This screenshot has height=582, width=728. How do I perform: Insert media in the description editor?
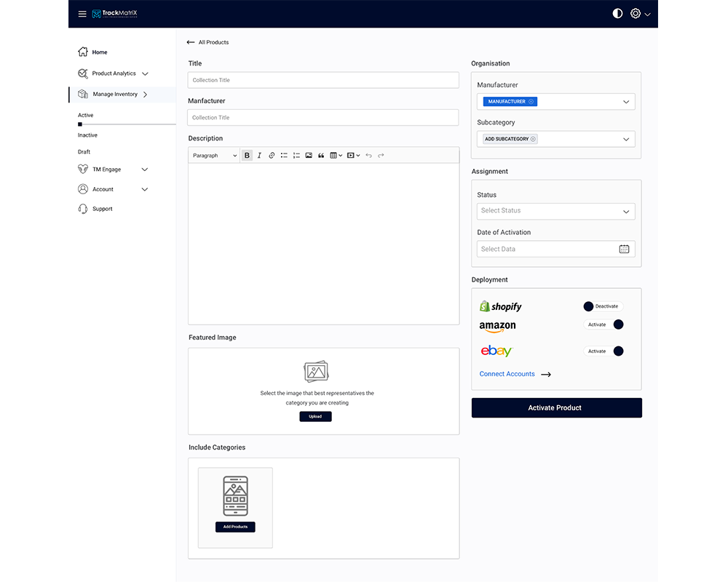point(353,156)
